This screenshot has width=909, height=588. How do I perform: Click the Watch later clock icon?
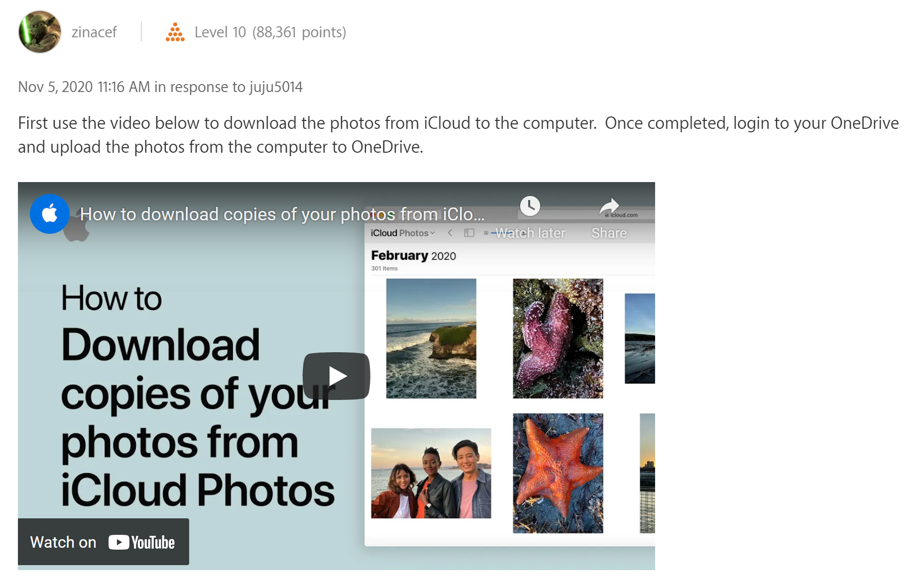pyautogui.click(x=530, y=206)
